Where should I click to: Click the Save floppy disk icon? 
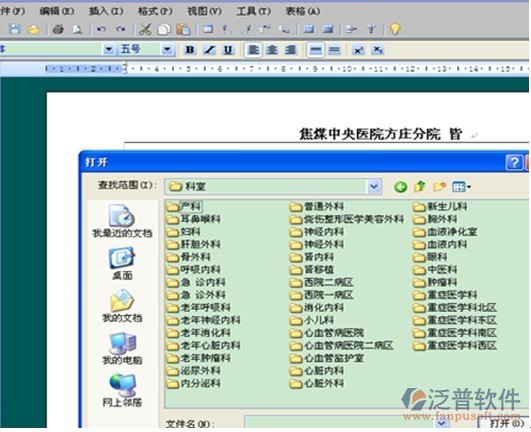point(14,29)
